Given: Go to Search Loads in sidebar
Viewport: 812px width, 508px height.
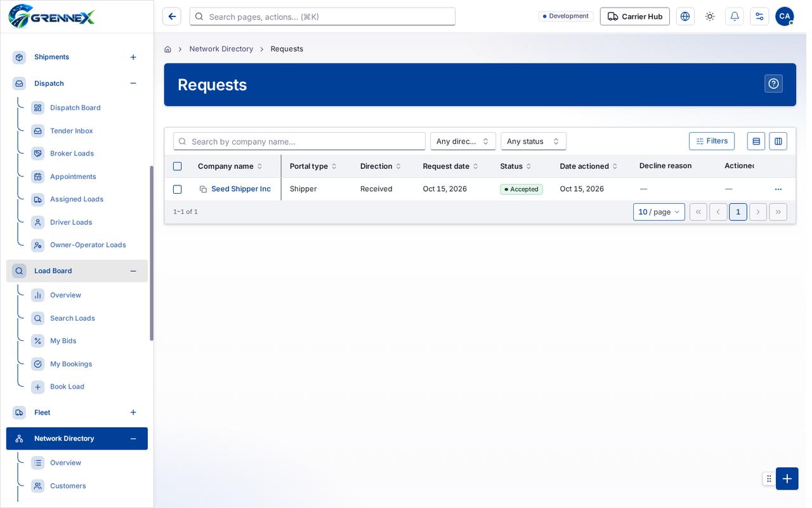Looking at the screenshot, I should [x=72, y=318].
